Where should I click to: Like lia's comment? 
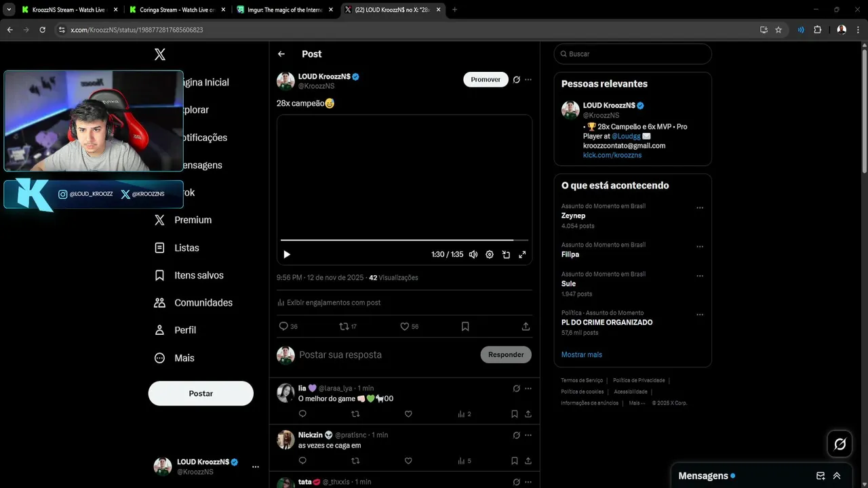coord(408,414)
